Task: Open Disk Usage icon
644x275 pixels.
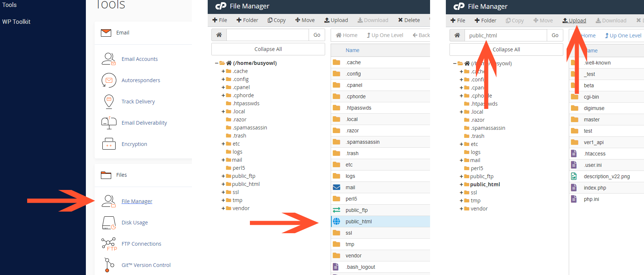Action: [x=109, y=223]
